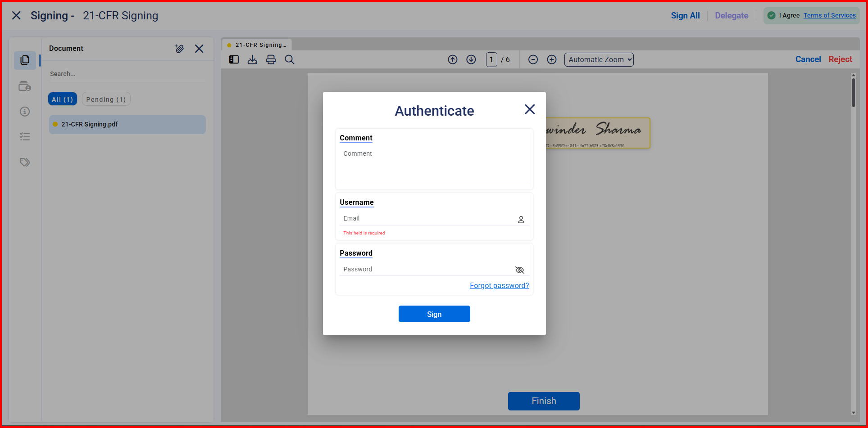The image size is (868, 428).
Task: Go to previous page arrow
Action: 453,59
